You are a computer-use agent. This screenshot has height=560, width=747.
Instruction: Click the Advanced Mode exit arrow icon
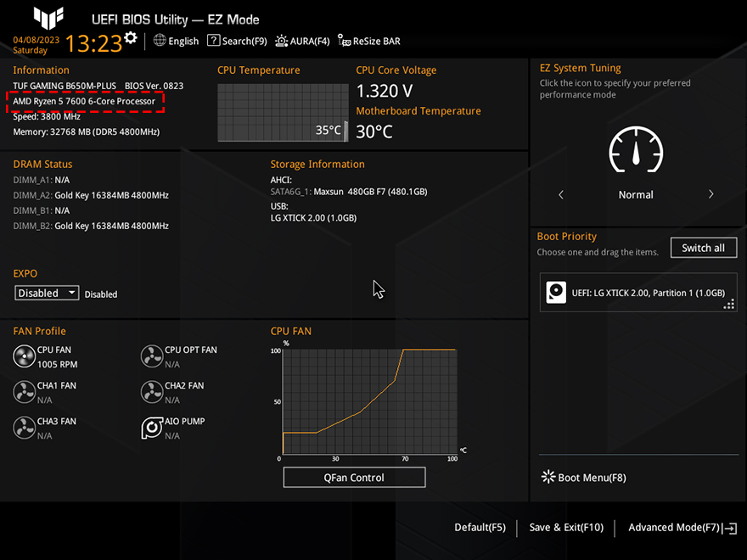[730, 528]
